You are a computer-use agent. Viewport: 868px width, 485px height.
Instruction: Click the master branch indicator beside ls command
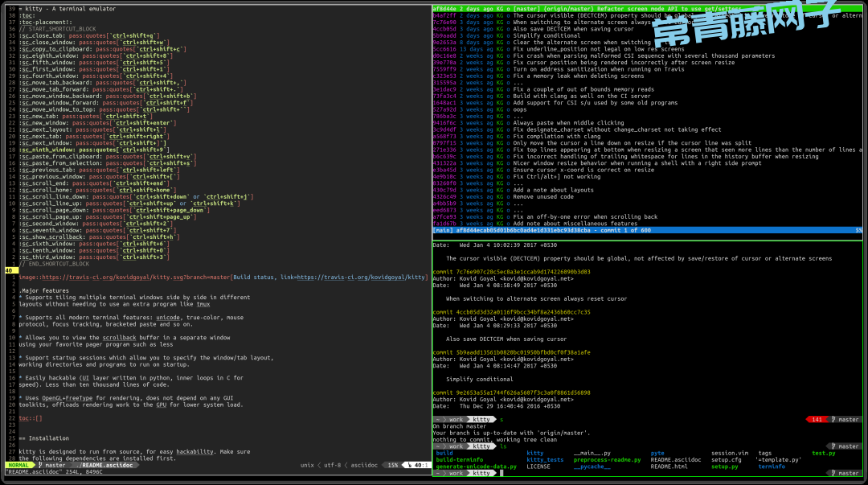tap(844, 446)
